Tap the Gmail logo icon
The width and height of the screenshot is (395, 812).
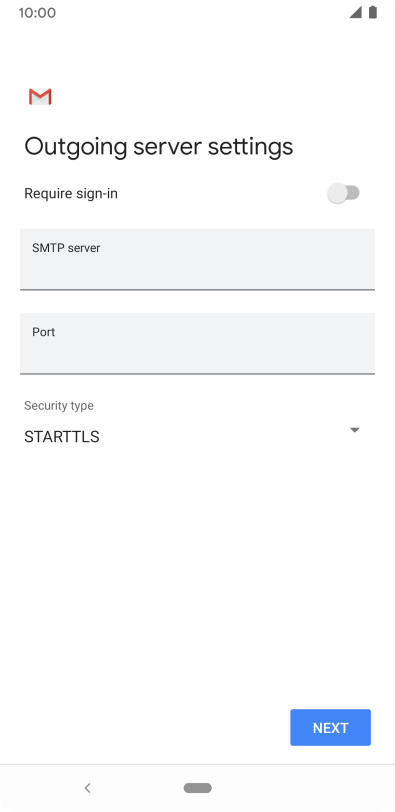coord(40,97)
